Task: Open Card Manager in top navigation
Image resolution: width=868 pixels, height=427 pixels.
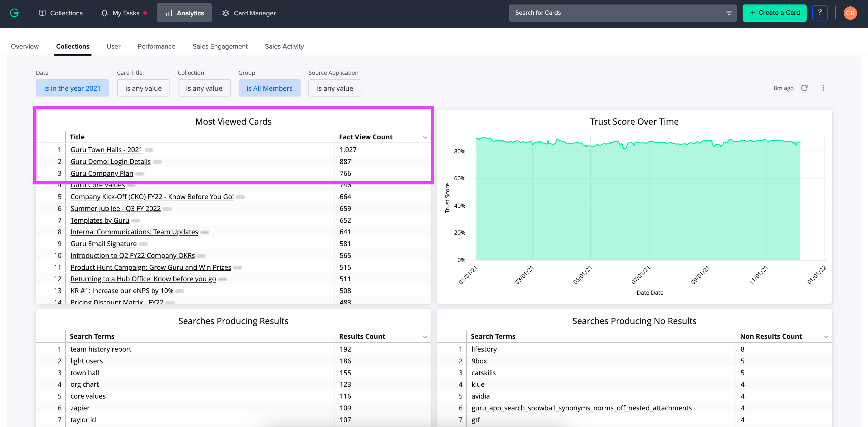Action: 249,13
